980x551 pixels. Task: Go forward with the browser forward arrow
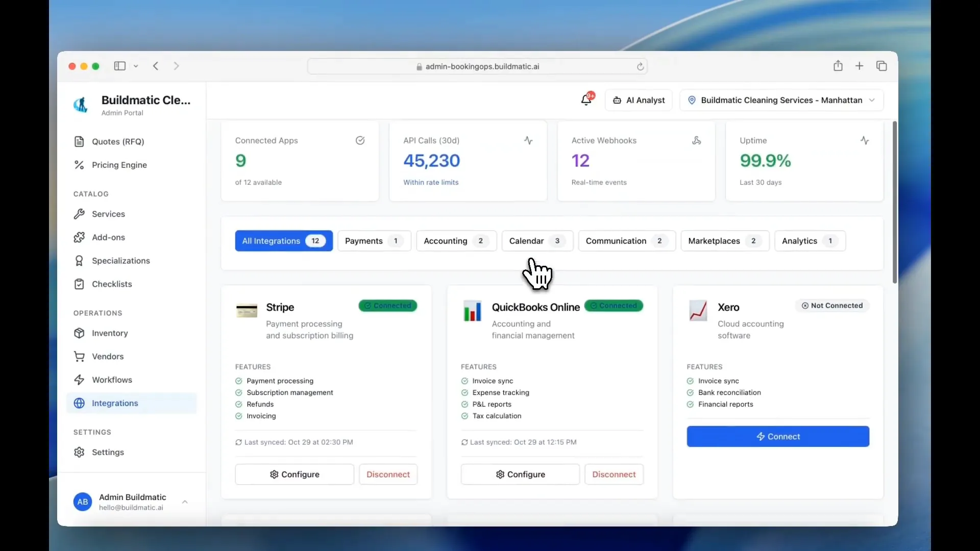176,66
